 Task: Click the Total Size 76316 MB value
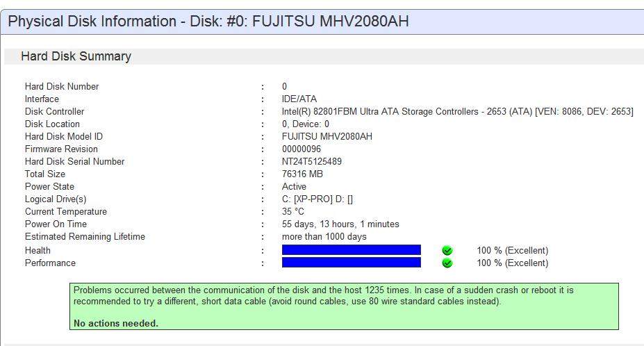click(x=302, y=174)
